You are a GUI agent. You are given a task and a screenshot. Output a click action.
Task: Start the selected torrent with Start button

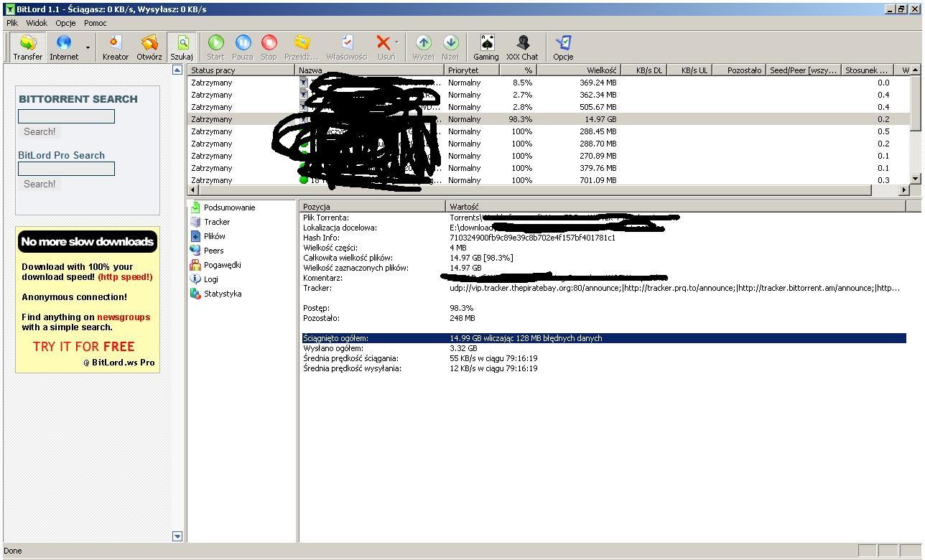coord(215,47)
